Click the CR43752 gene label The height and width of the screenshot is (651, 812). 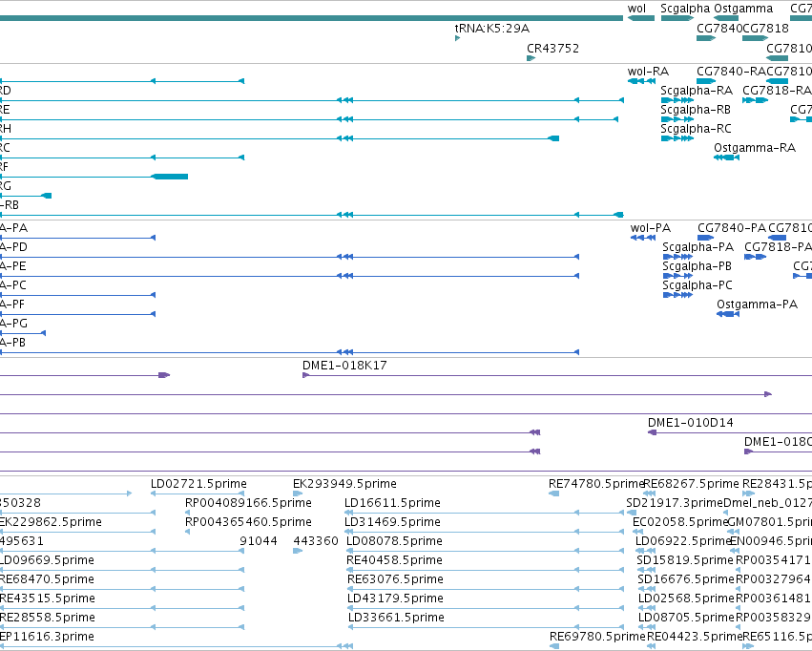(x=552, y=48)
